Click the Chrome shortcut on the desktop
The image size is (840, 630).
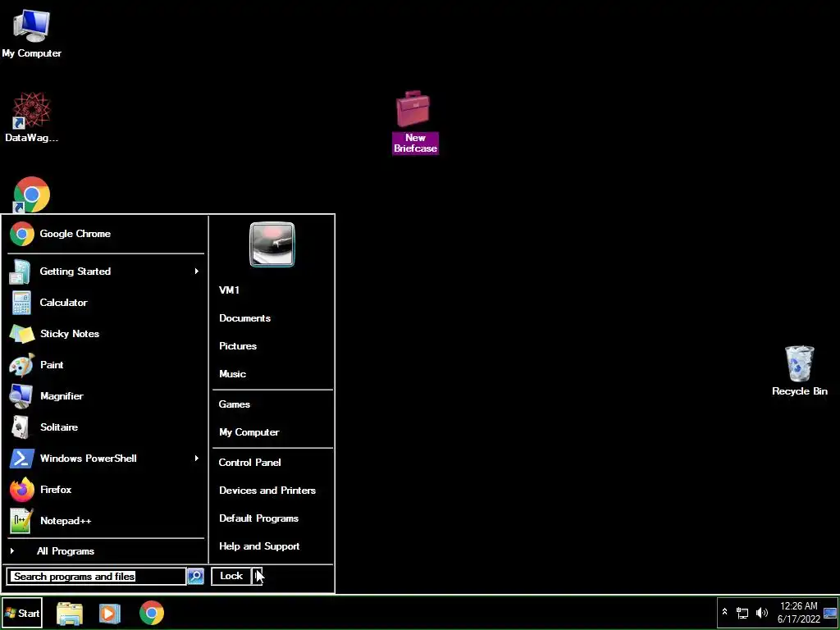pyautogui.click(x=32, y=194)
